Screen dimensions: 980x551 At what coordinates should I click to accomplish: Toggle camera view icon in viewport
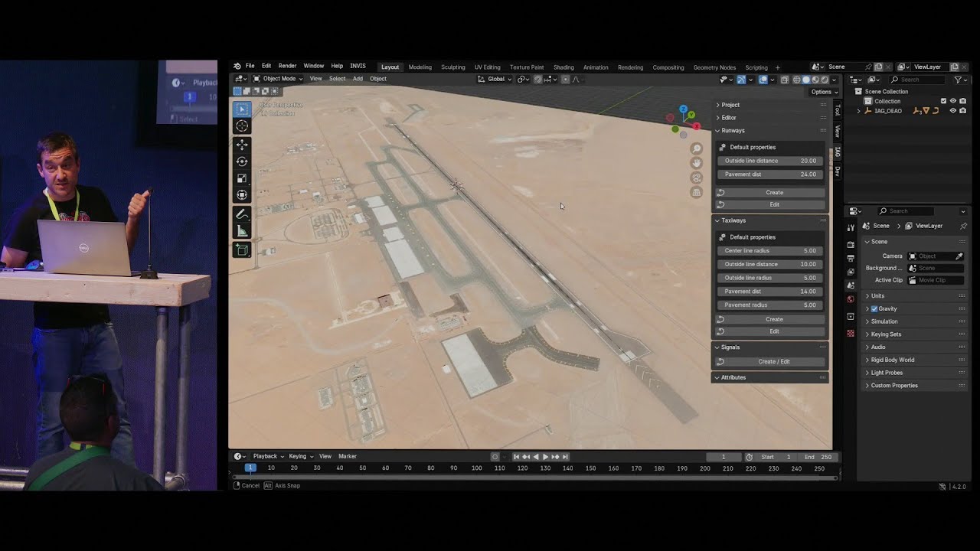click(697, 178)
